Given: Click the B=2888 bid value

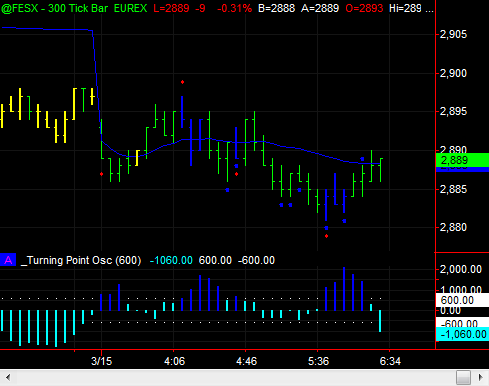Looking at the screenshot, I should click(277, 8).
